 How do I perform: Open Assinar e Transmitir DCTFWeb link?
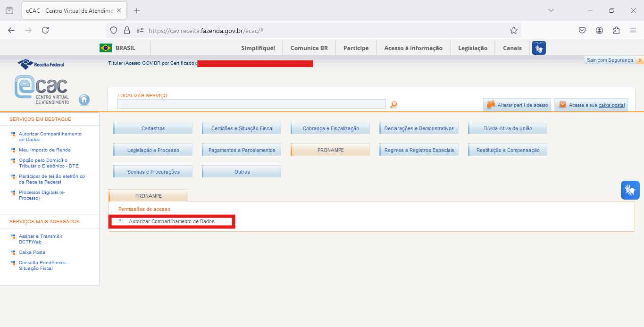(x=41, y=239)
